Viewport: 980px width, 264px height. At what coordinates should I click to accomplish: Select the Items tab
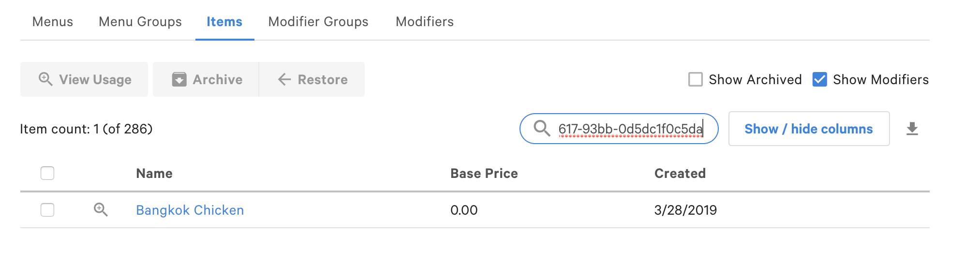point(224,22)
